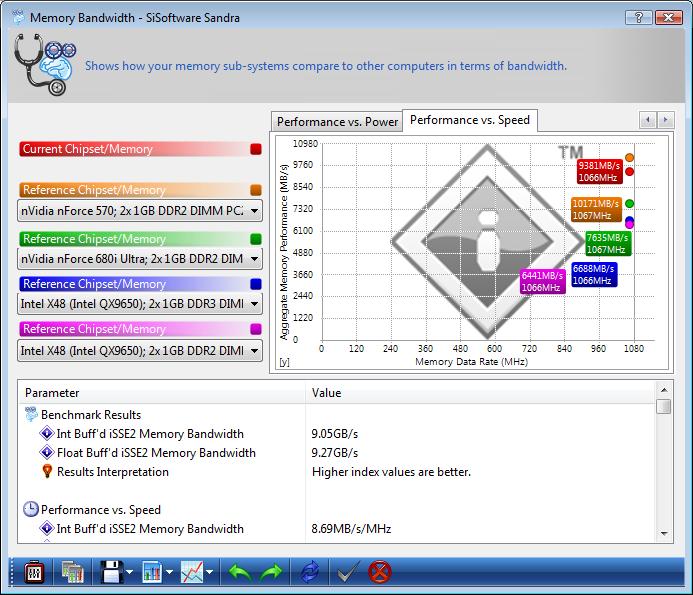Click the 9.27GB/s value
The width and height of the screenshot is (693, 595).
click(335, 453)
